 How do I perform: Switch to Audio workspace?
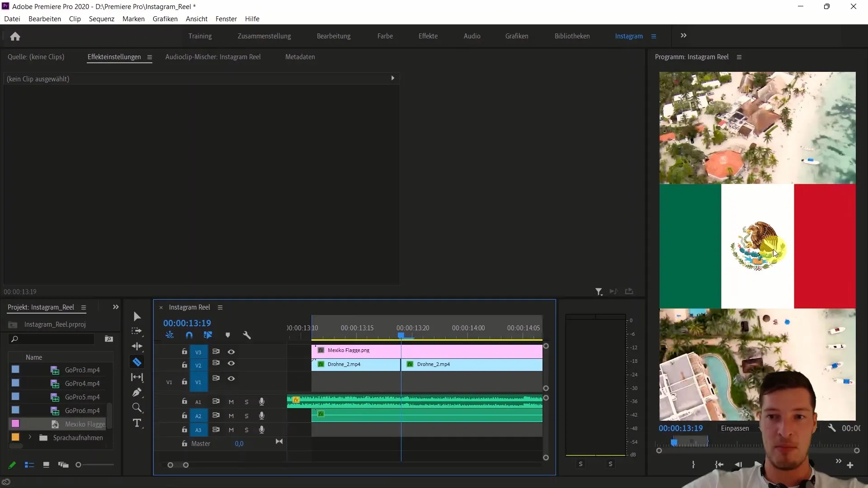coord(472,36)
